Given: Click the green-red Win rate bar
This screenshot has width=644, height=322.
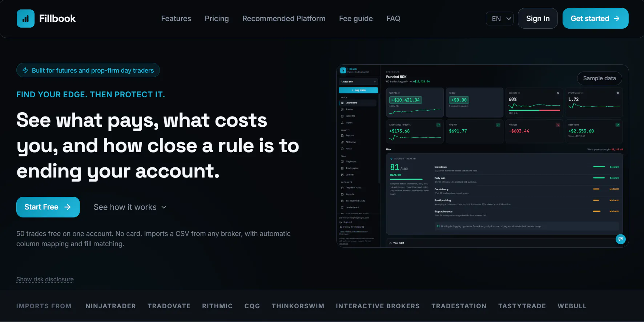Looking at the screenshot, I should [535, 110].
